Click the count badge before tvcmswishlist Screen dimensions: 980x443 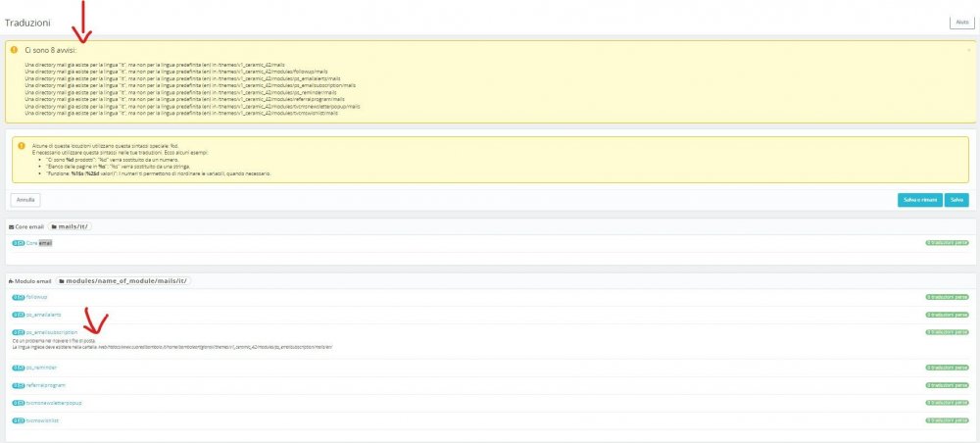pos(19,420)
